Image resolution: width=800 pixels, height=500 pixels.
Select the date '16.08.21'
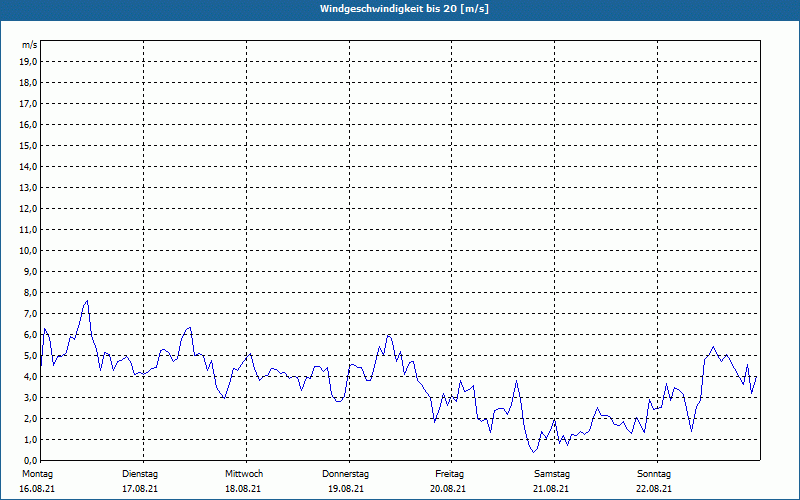[x=37, y=489]
